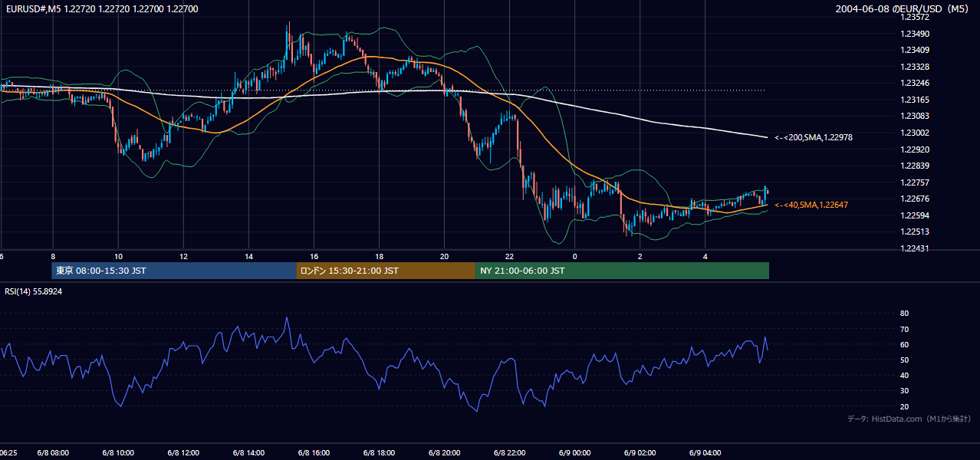Click RSI scale value 30
This screenshot has width=980, height=460.
(x=905, y=391)
